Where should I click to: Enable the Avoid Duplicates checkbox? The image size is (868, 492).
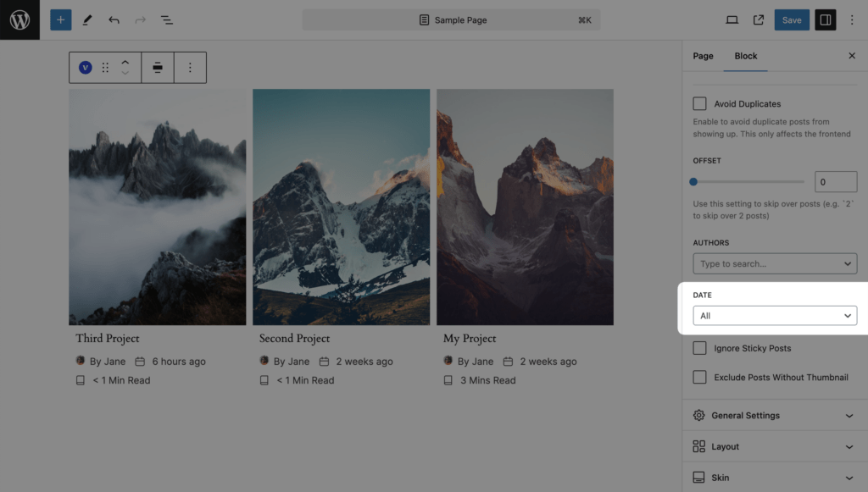[699, 104]
